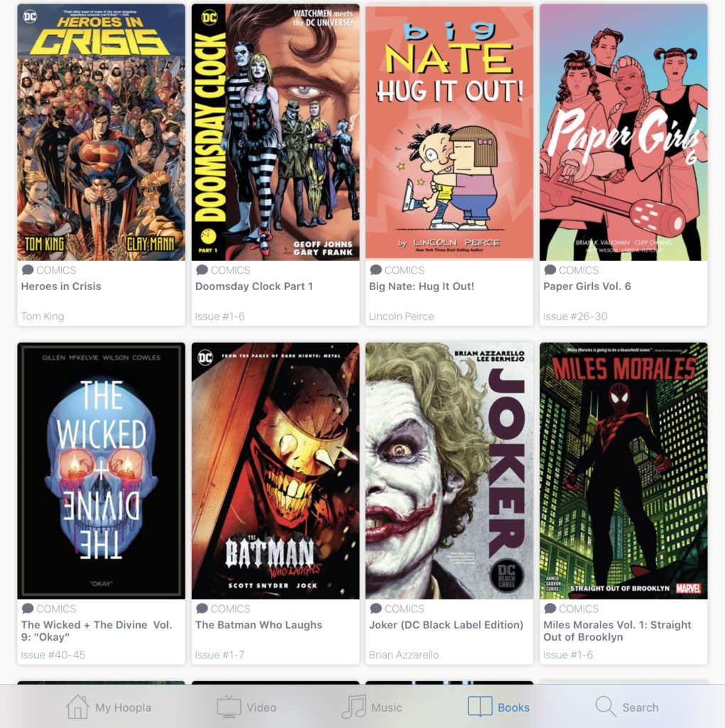Open The Wicked + The Divine cover
This screenshot has width=725, height=728.
(x=101, y=471)
